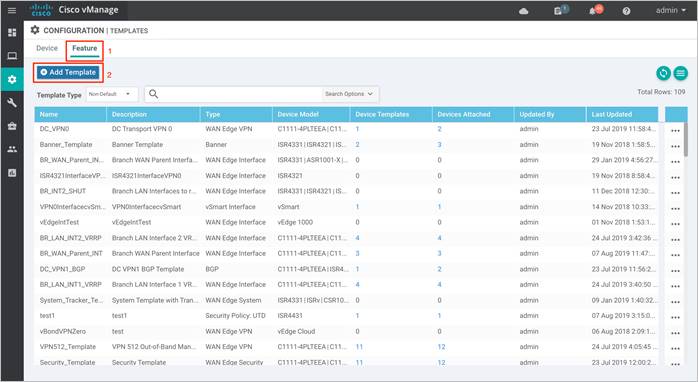Viewport: 698px width, 382px height.
Task: Open actions menu for BR_INT2_SHUT row
Action: click(x=675, y=193)
